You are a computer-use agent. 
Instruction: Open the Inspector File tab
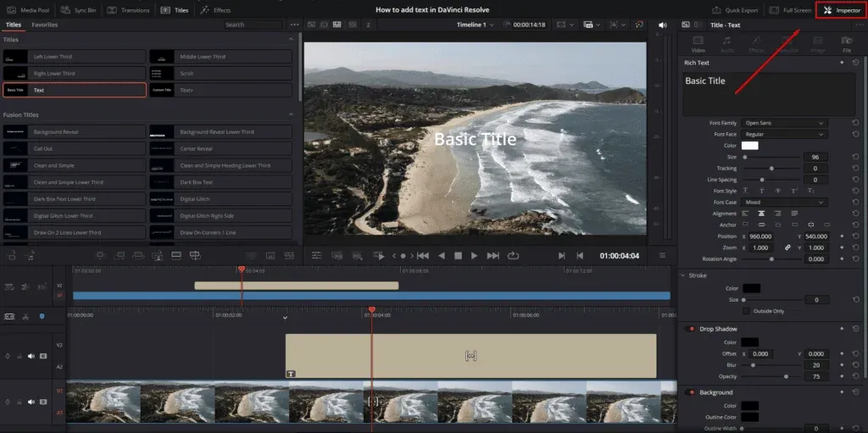point(847,44)
